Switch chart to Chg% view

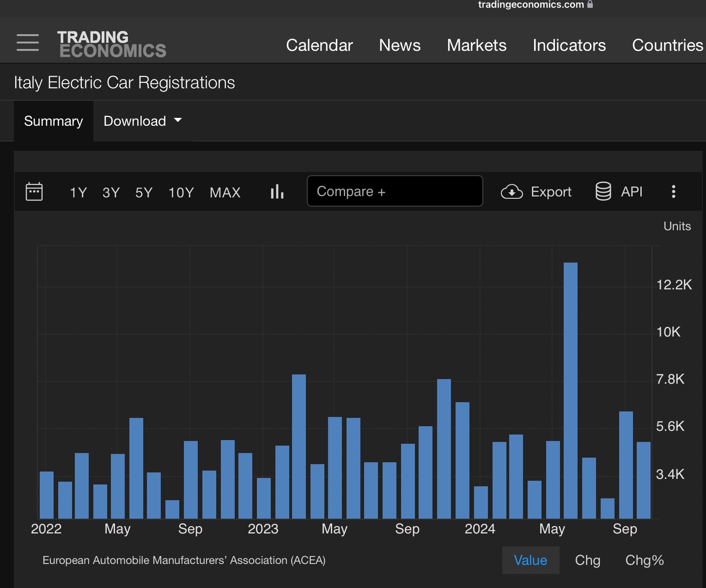(x=645, y=560)
